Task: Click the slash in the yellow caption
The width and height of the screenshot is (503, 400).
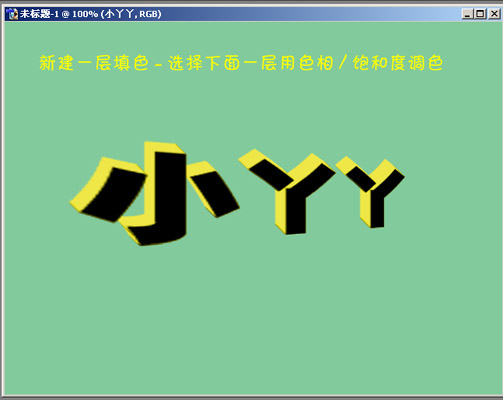Action: pyautogui.click(x=343, y=63)
